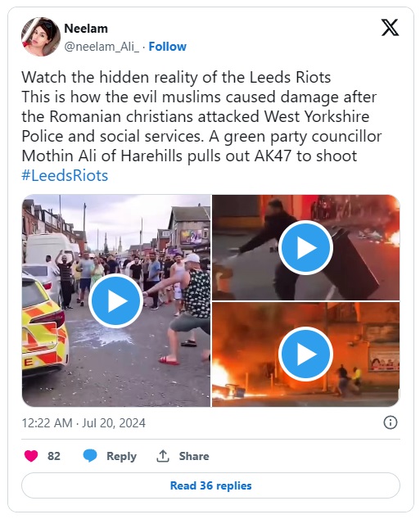Click the Reply text label
The height and width of the screenshot is (519, 420).
coord(121,456)
